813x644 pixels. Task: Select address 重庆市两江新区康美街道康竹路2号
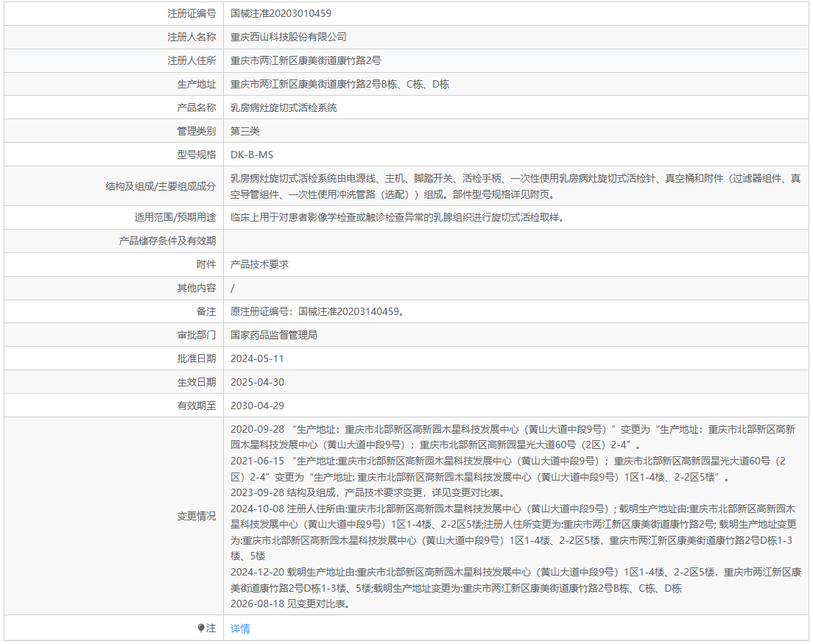tap(306, 60)
